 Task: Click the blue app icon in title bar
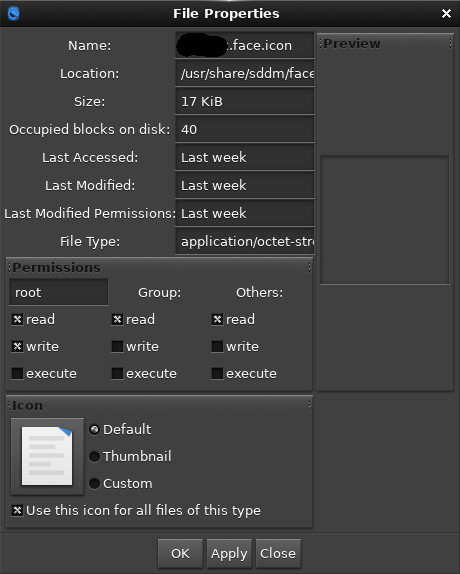pyautogui.click(x=14, y=14)
